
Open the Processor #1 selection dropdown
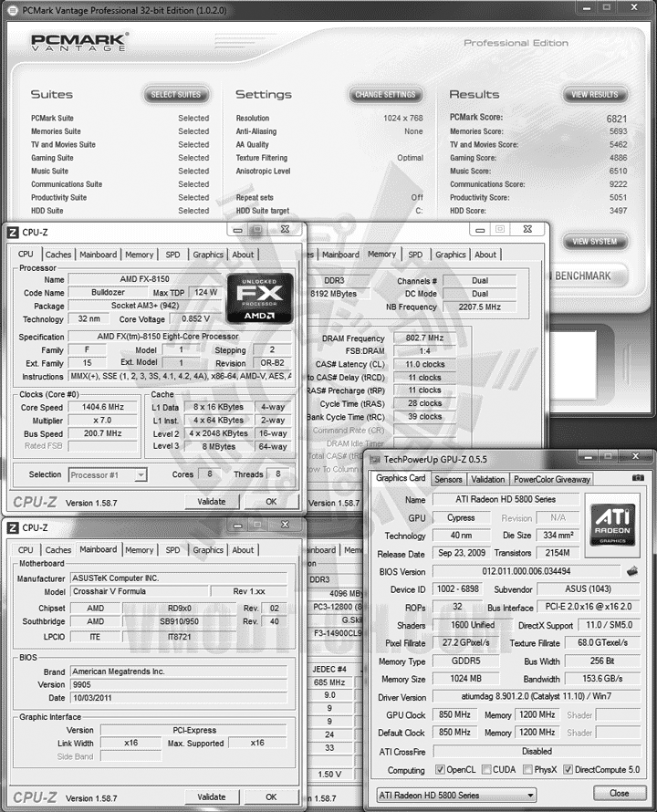point(108,474)
